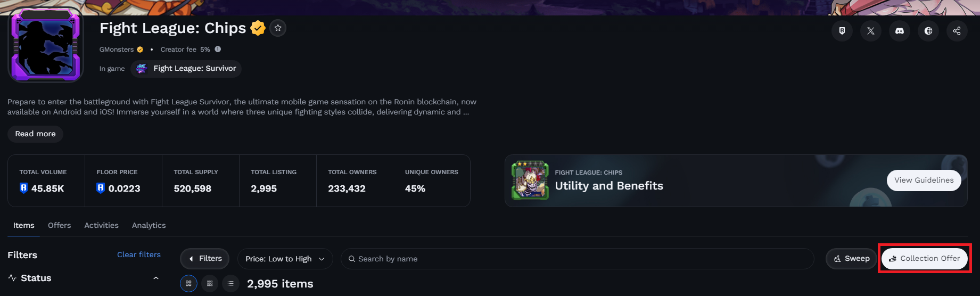Viewport: 980px width, 296px height.
Task: Open the Analytics tab
Action: pyautogui.click(x=149, y=225)
